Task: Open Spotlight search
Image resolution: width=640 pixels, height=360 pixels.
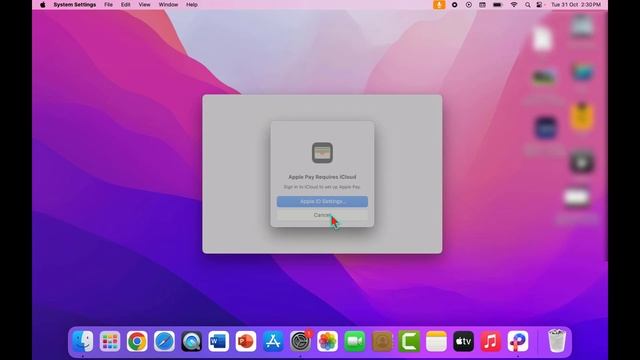Action: [527, 5]
